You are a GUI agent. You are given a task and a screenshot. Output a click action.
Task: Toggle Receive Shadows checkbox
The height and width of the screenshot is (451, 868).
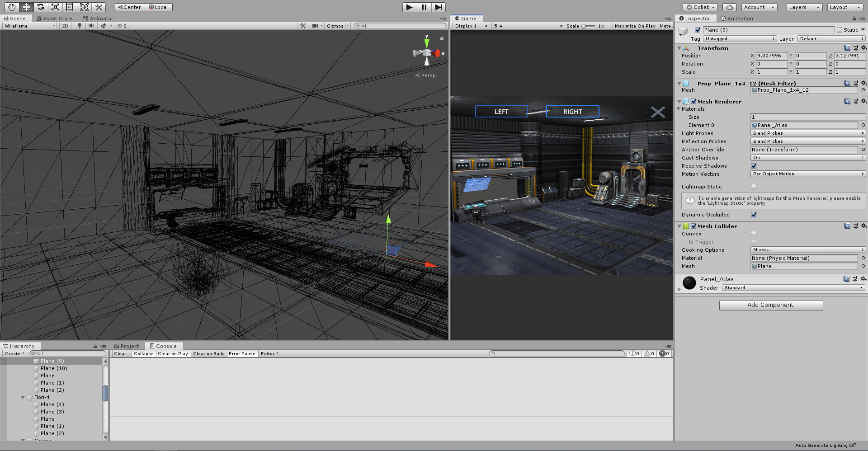pos(754,166)
